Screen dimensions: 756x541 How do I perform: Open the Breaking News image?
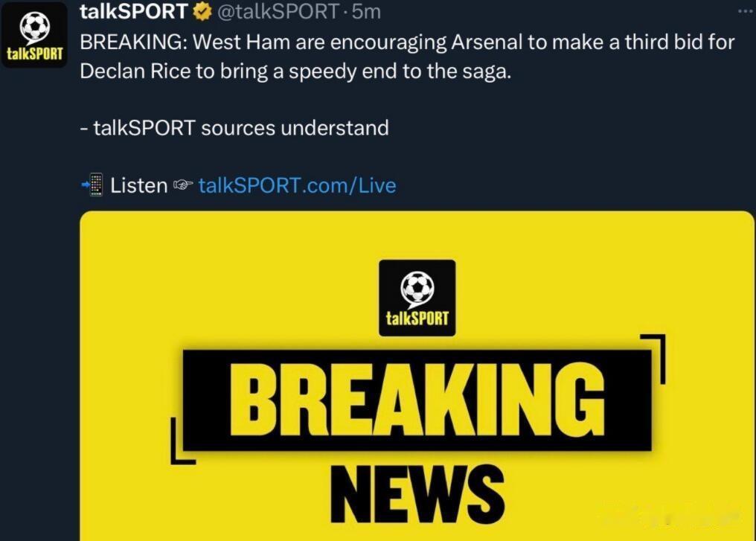[x=417, y=376]
